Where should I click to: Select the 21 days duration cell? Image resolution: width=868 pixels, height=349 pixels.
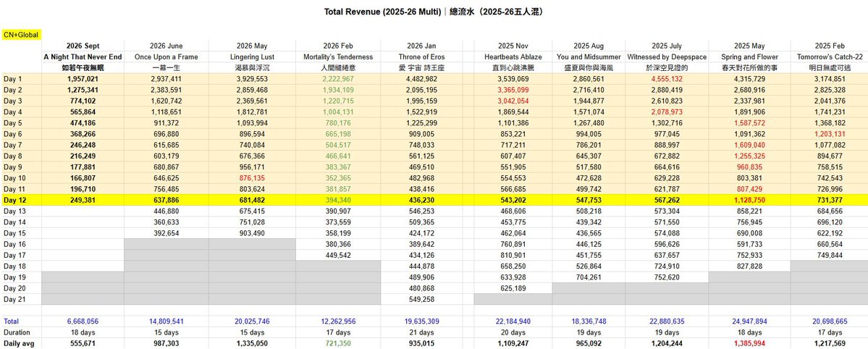tap(421, 332)
